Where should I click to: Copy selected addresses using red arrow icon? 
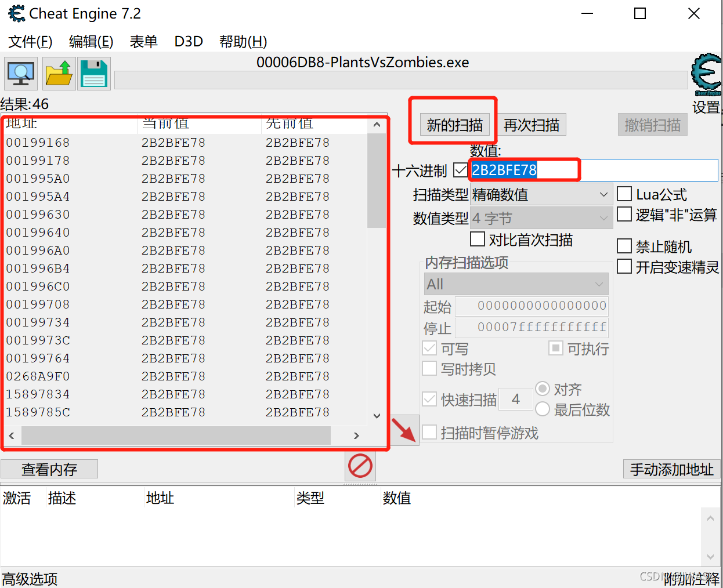click(x=404, y=430)
